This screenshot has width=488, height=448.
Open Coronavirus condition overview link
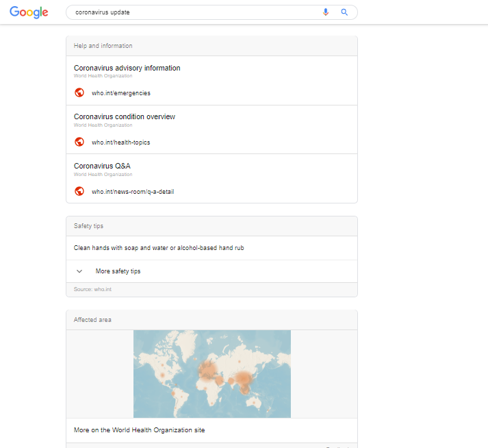(125, 116)
